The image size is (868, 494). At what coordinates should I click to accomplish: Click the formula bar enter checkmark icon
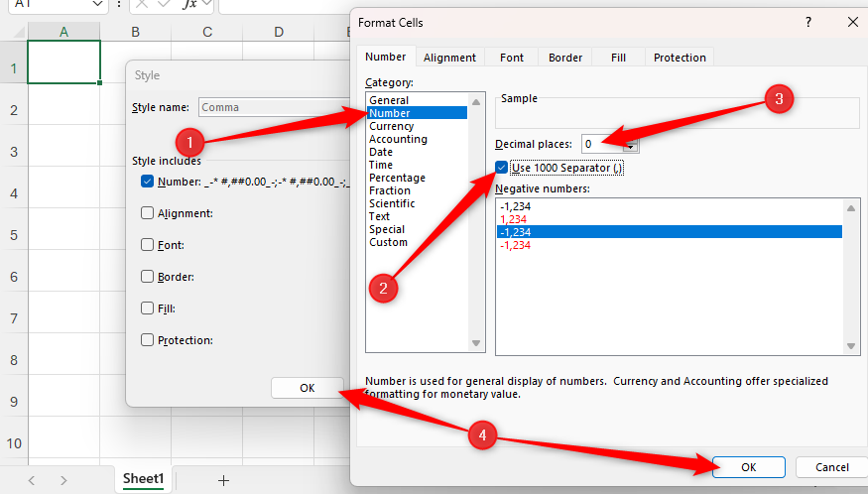click(165, 4)
